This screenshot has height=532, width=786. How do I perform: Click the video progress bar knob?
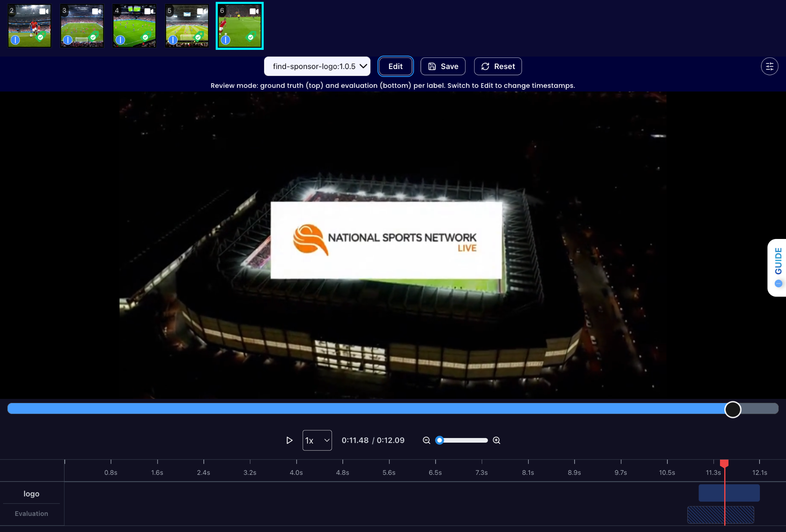[732, 409]
